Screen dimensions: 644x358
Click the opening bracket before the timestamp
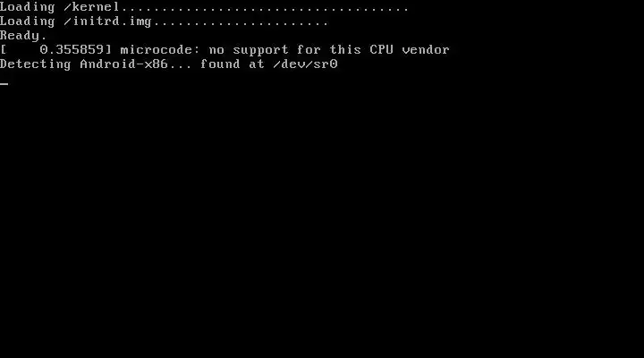4,50
